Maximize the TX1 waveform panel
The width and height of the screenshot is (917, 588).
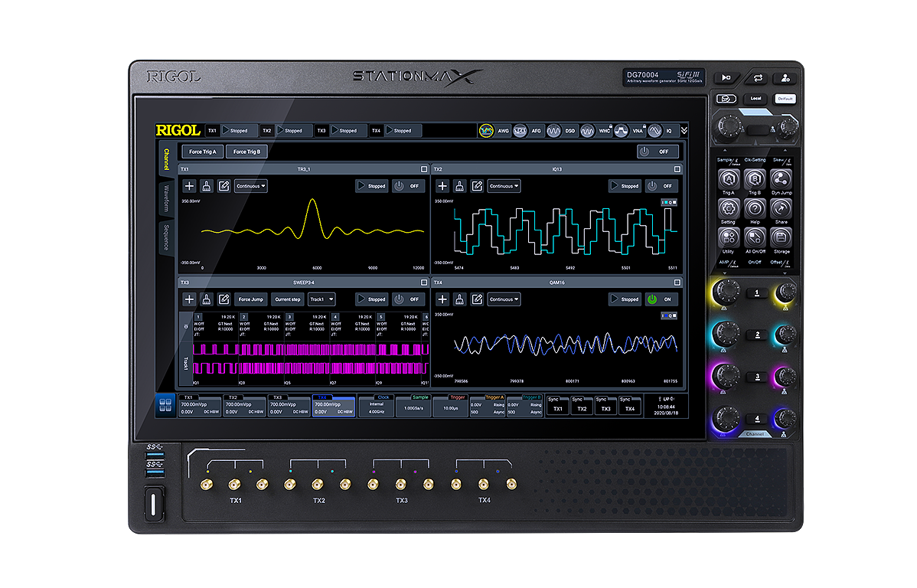coord(424,169)
